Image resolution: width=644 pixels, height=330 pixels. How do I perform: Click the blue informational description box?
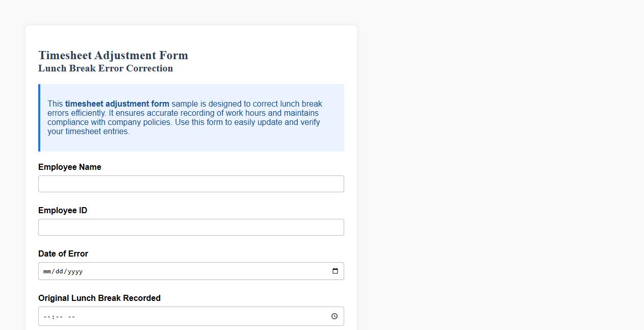[x=191, y=117]
